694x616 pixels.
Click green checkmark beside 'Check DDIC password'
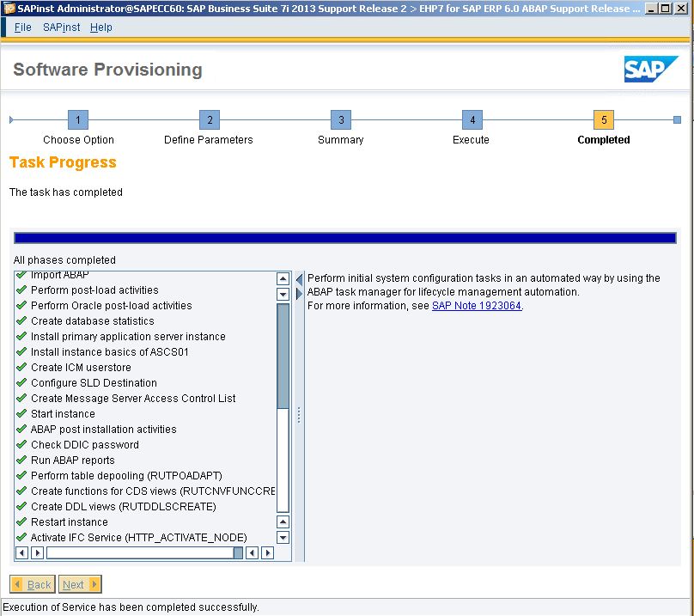point(21,444)
